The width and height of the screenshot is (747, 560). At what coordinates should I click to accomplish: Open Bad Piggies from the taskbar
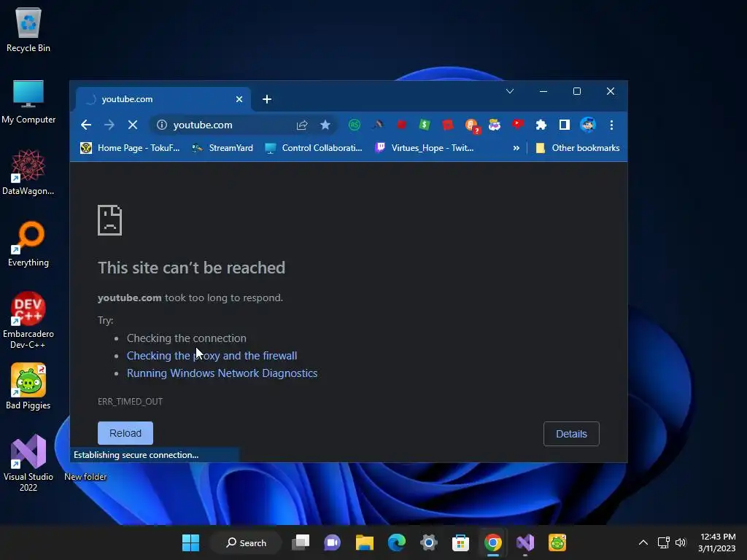pyautogui.click(x=557, y=542)
